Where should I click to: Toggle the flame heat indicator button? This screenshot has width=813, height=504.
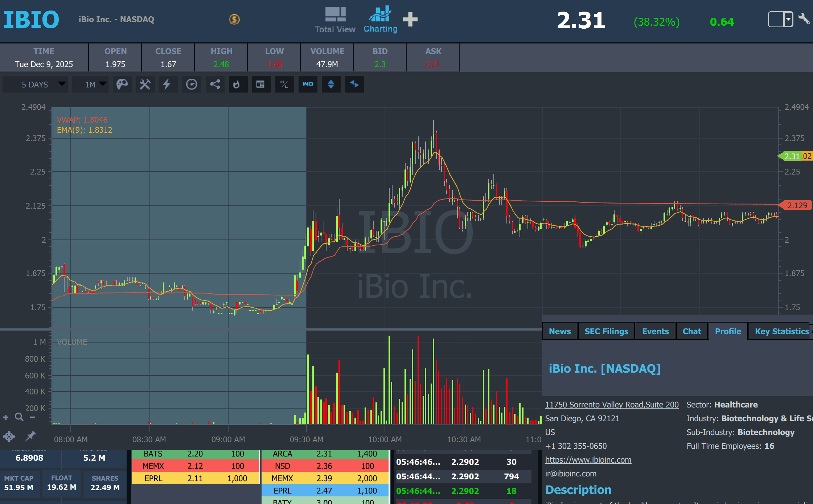point(237,85)
